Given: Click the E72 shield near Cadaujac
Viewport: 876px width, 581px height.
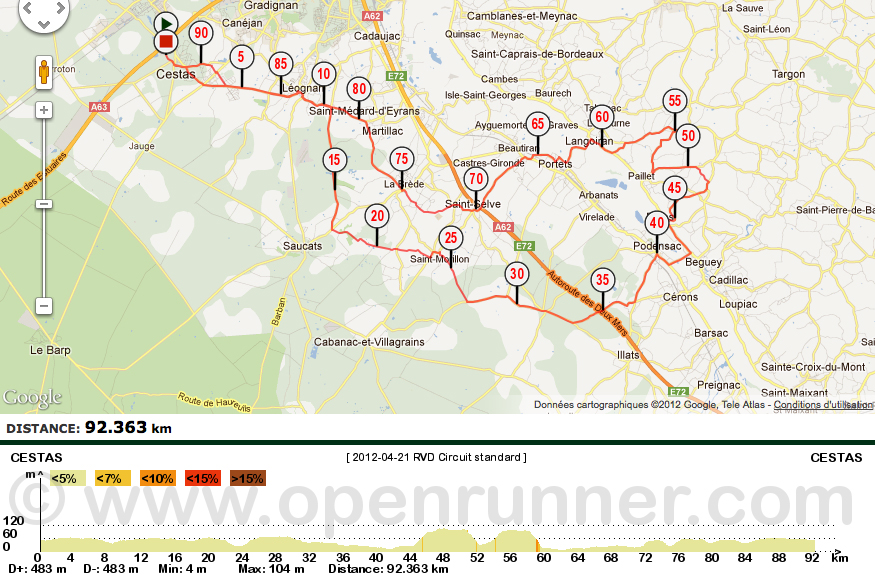Looking at the screenshot, I should pos(396,76).
